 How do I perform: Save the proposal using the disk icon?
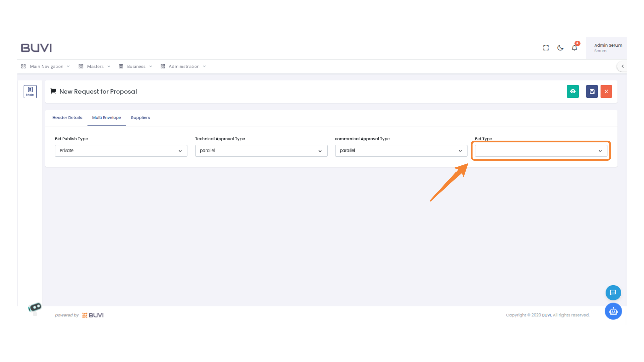[x=592, y=91]
